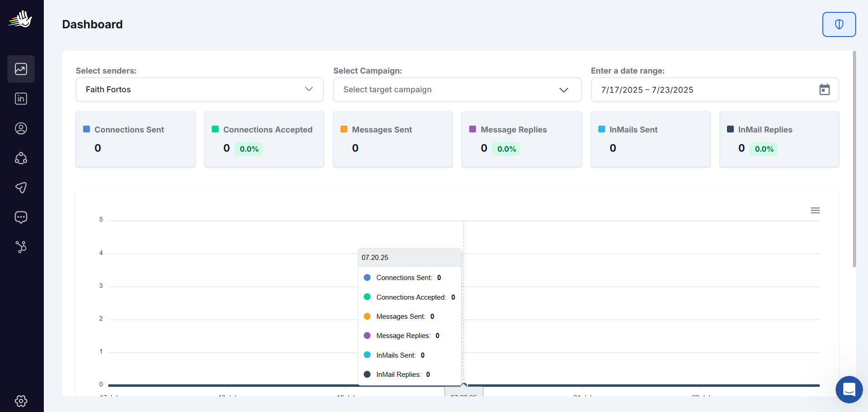The height and width of the screenshot is (412, 868).
Task: Open the contacts profile icon in sidebar
Action: coord(21,128)
